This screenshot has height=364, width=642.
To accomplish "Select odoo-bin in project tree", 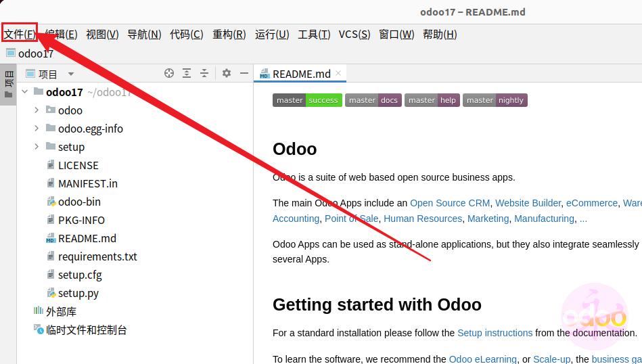I will (79, 202).
